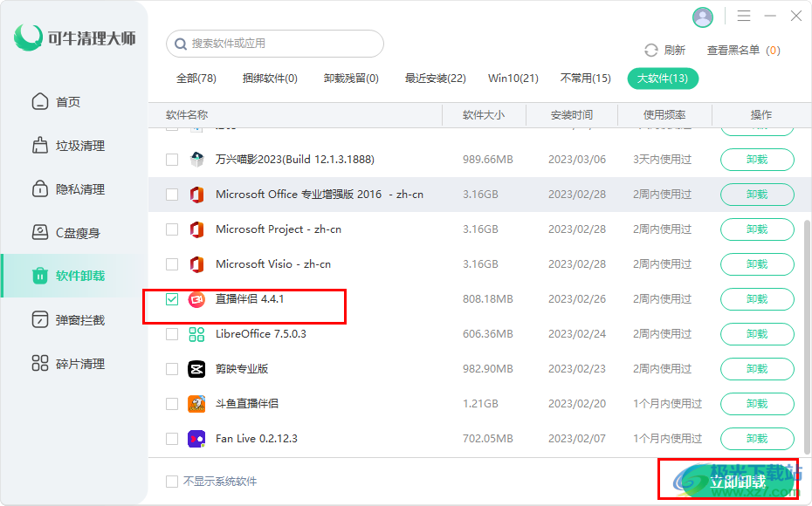The image size is (812, 506).
Task: Enable 不显示系统软件 checkbox
Action: click(x=172, y=482)
